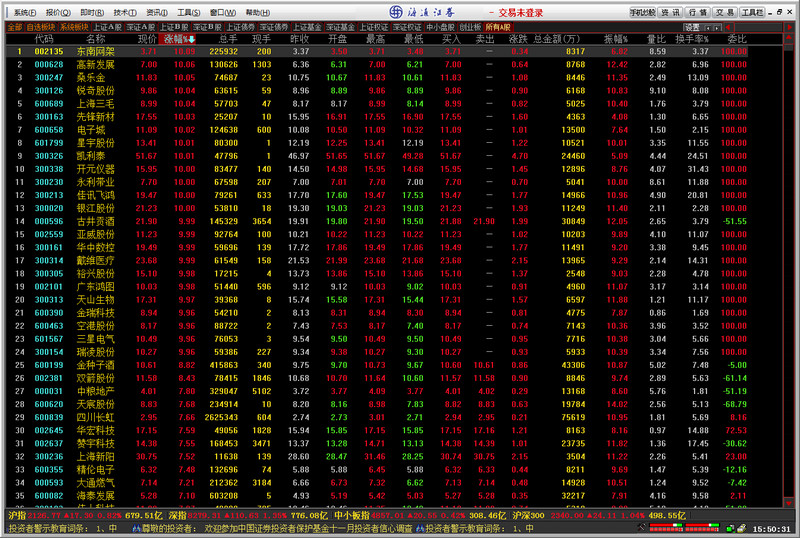800x538 pixels.
Task: Switch to the 创业板 tab
Action: click(x=470, y=27)
